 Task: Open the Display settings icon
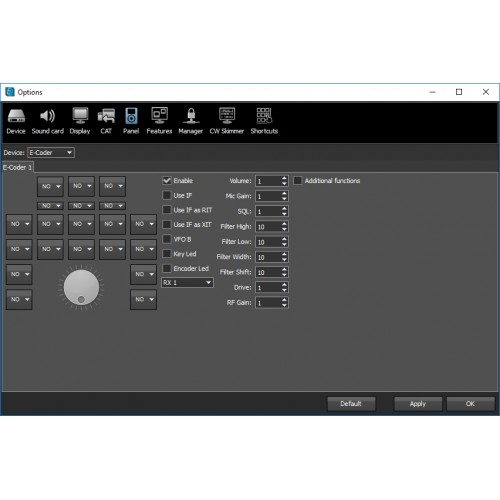80,121
